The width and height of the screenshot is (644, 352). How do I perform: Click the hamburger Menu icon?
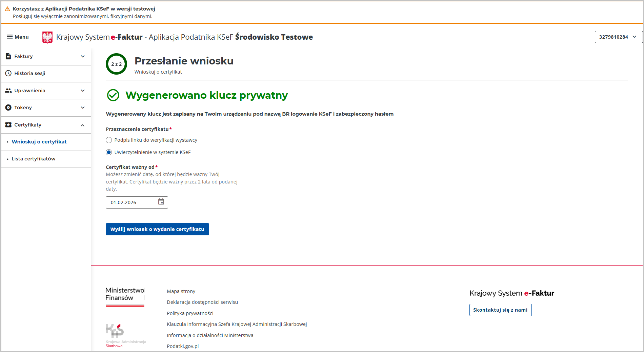[10, 37]
